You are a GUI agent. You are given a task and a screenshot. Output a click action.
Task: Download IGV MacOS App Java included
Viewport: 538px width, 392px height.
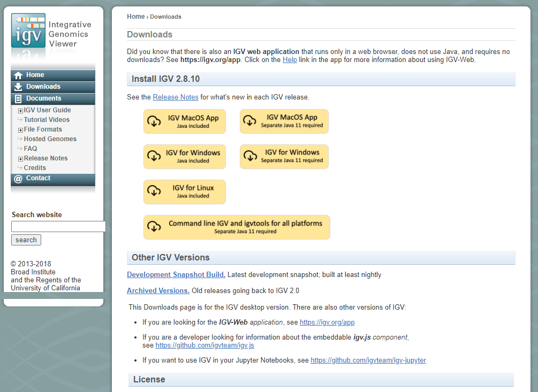(x=185, y=121)
